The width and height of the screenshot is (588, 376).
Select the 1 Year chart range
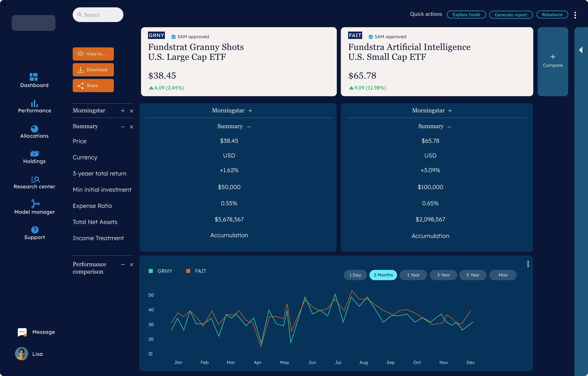413,275
